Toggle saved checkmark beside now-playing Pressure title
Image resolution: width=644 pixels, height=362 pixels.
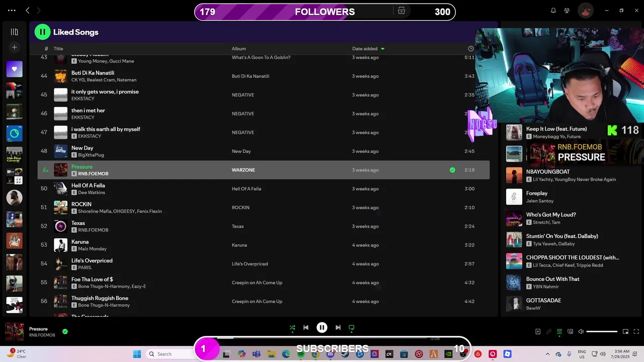coord(65,331)
